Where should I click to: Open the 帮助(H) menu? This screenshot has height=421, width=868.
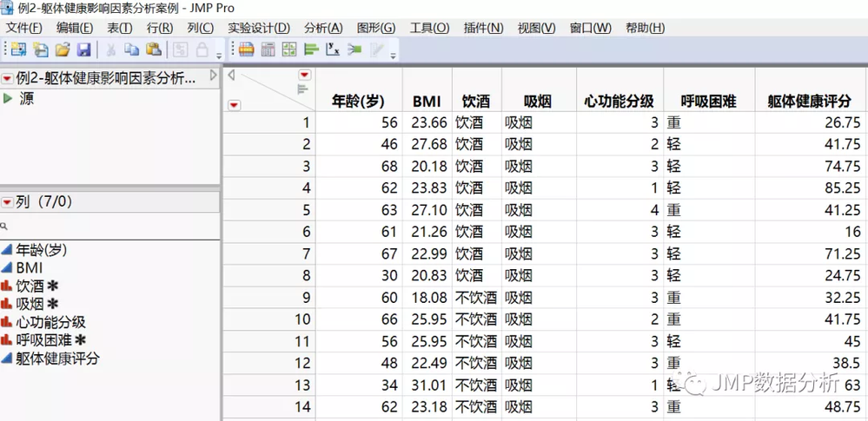point(646,28)
